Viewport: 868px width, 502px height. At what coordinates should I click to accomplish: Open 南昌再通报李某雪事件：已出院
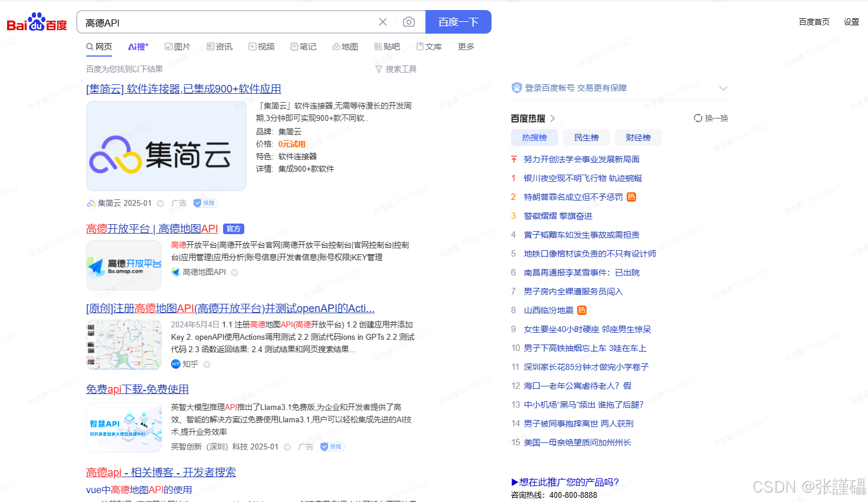[x=582, y=273]
